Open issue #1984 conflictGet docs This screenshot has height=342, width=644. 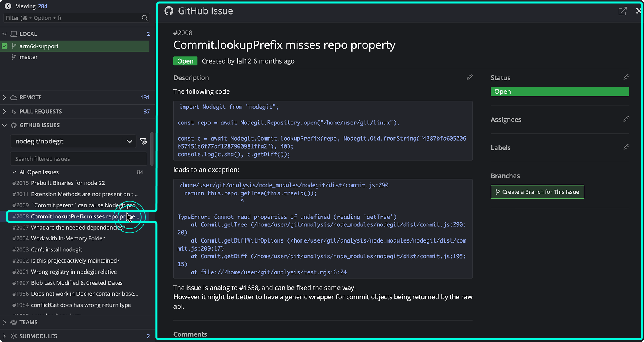(72, 305)
